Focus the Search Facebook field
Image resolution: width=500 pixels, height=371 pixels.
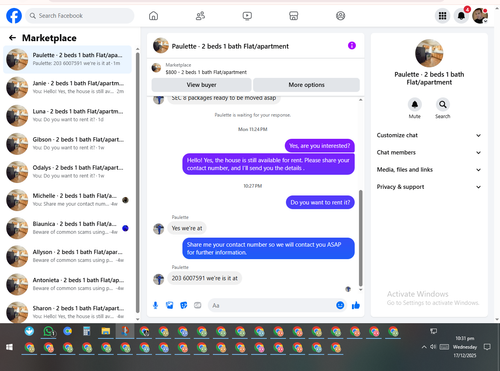(x=80, y=16)
